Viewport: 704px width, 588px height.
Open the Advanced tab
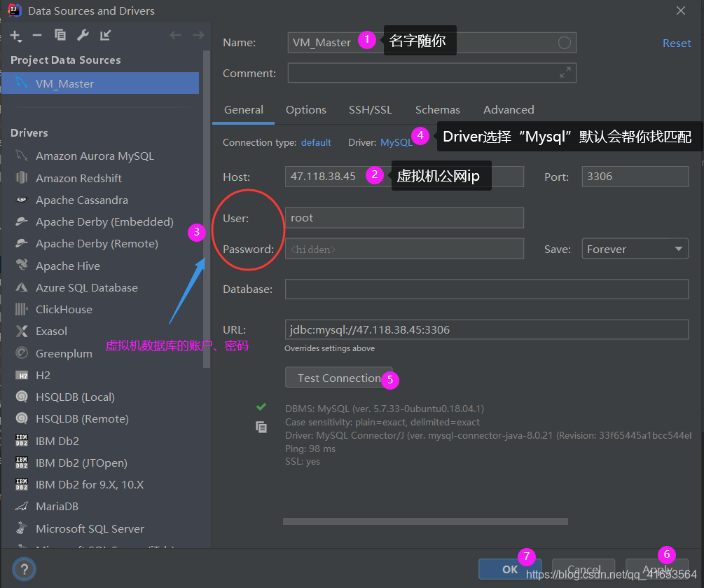509,109
